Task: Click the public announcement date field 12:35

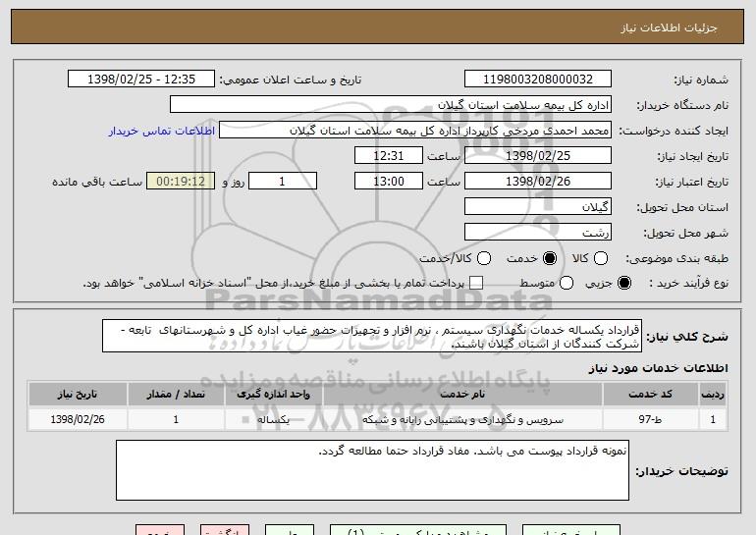Action: click(x=141, y=80)
